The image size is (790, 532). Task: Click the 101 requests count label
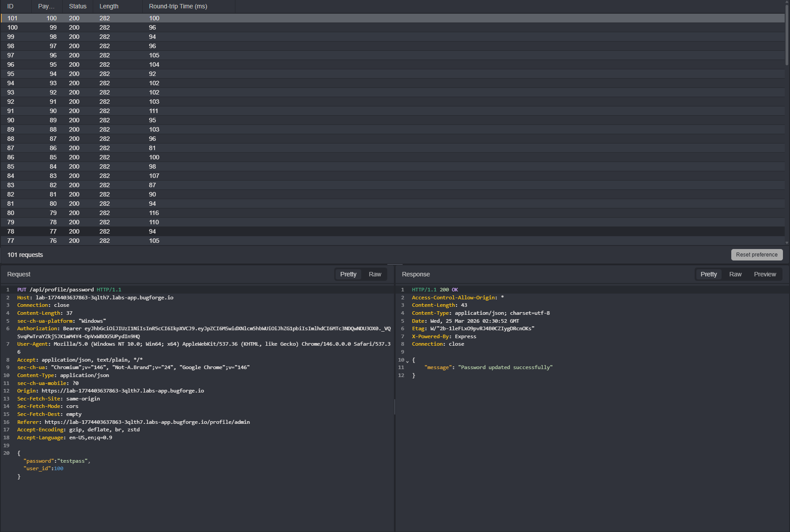[25, 255]
